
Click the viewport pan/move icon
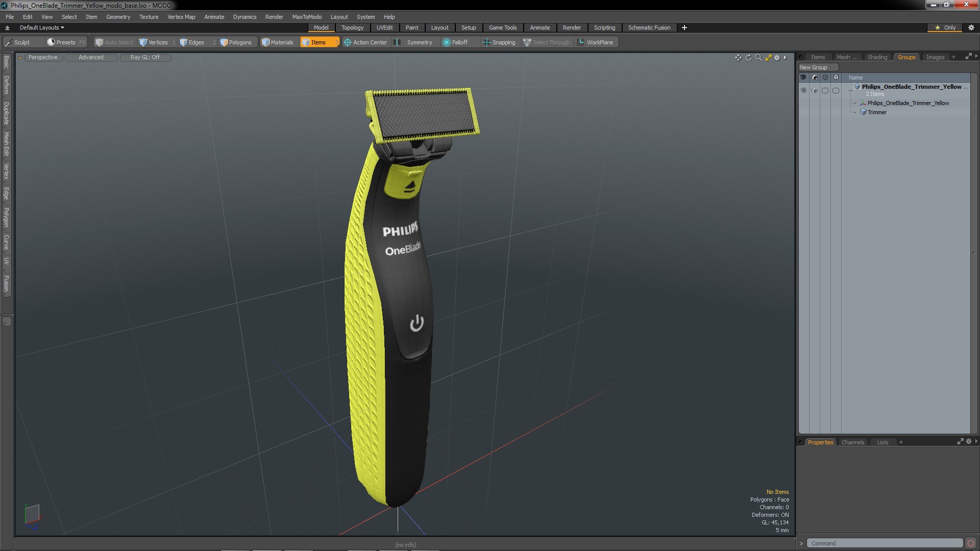(x=738, y=58)
